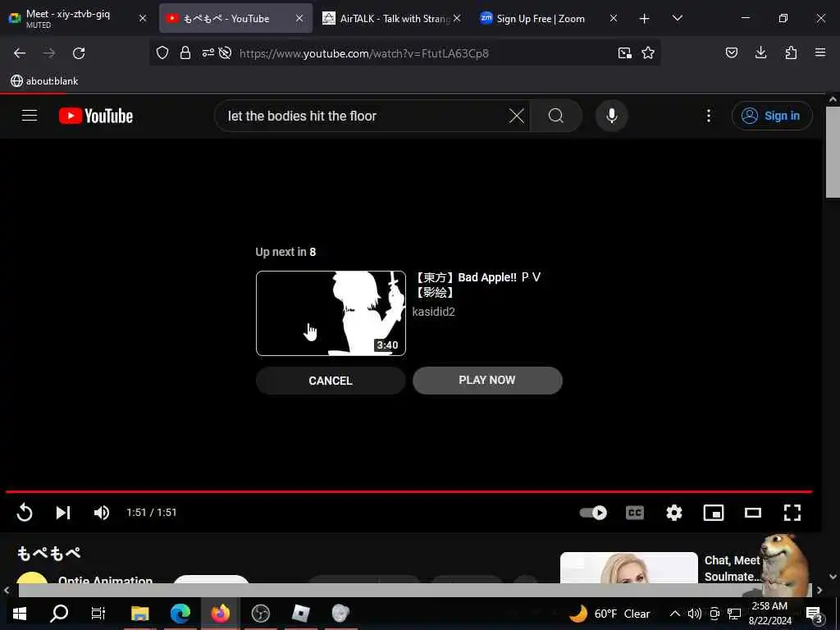Clear the search text with X

coord(517,116)
